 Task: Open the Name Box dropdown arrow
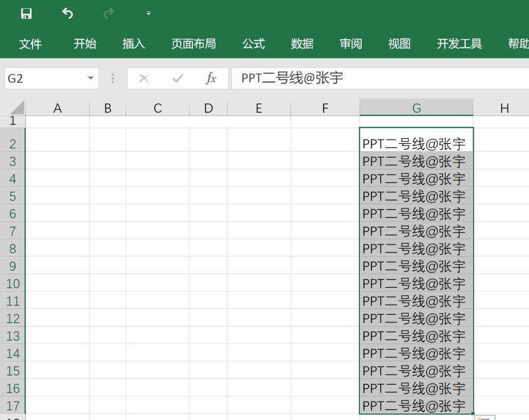point(90,78)
